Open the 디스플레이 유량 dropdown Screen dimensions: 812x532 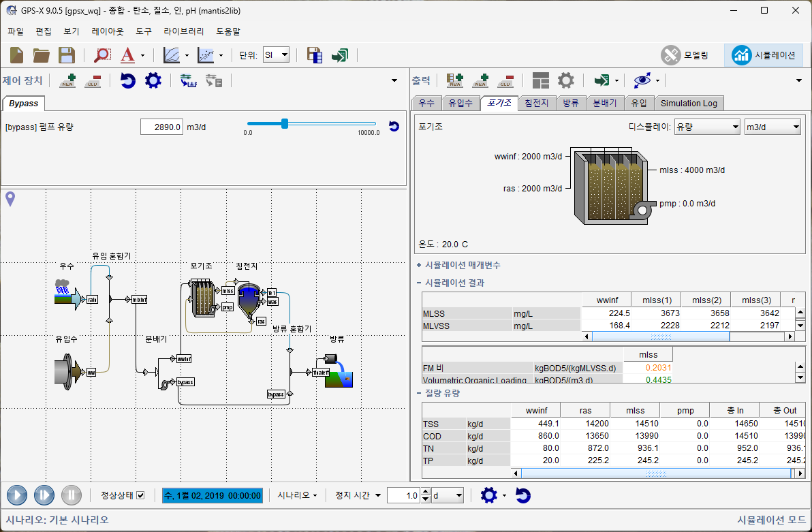706,127
